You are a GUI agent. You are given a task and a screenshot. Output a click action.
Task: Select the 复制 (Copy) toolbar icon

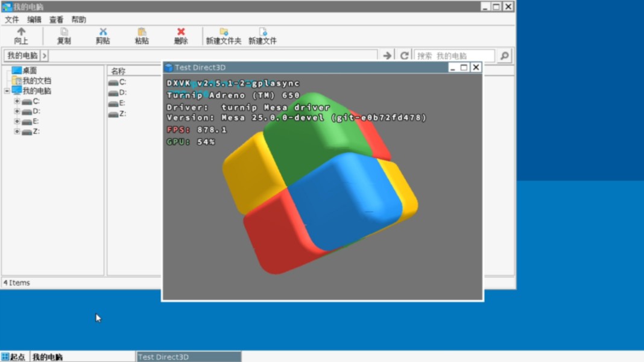tap(63, 34)
